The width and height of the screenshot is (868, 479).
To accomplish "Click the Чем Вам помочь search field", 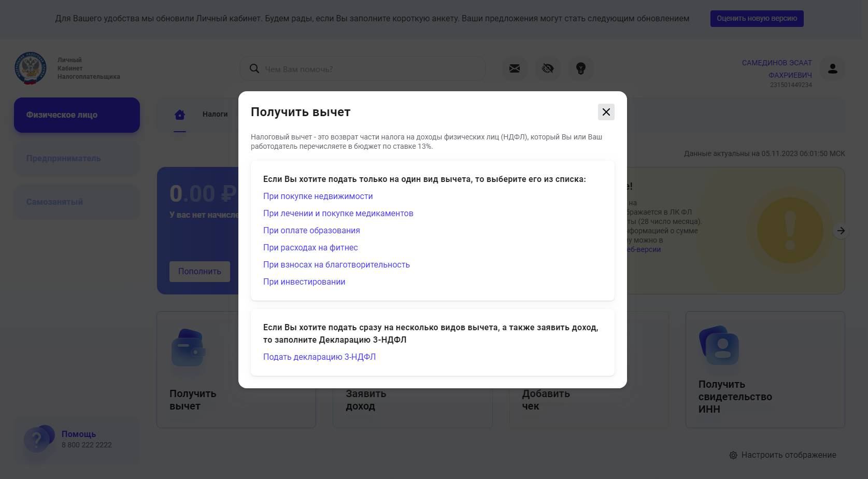I will [x=363, y=68].
